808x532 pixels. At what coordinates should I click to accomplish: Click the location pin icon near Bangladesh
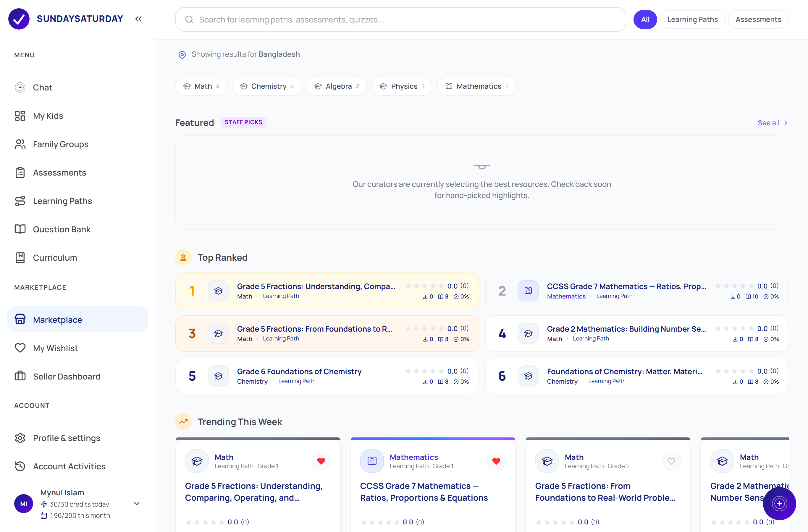tap(182, 55)
